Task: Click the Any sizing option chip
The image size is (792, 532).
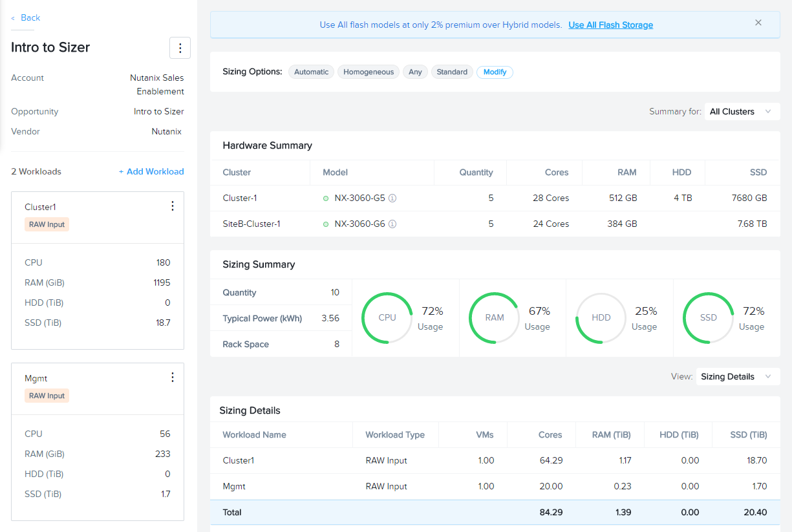Action: coord(415,72)
